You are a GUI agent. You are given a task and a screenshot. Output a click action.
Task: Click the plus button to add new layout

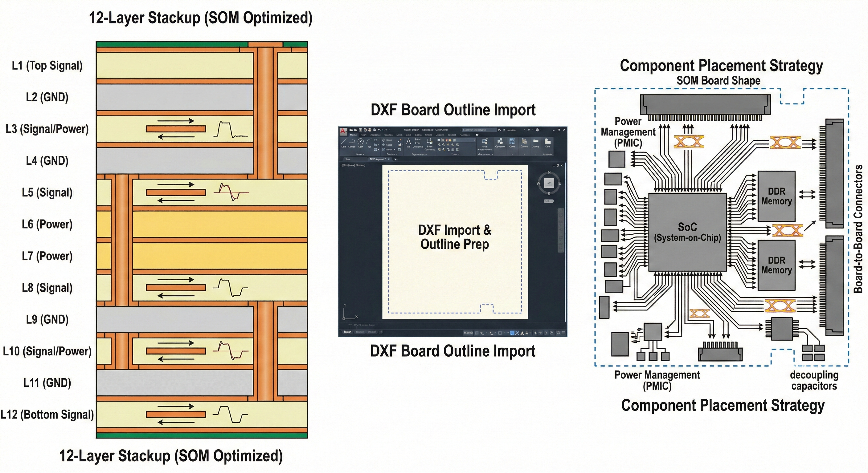coord(381,332)
